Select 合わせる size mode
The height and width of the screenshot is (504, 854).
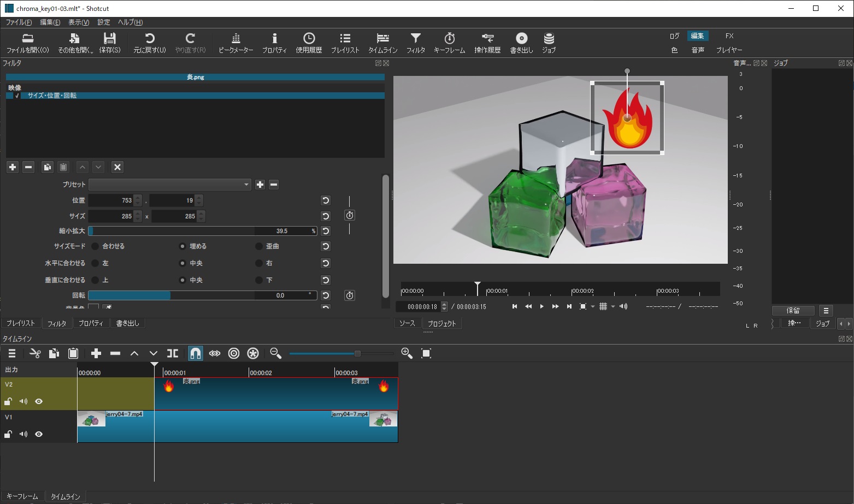[x=95, y=246]
